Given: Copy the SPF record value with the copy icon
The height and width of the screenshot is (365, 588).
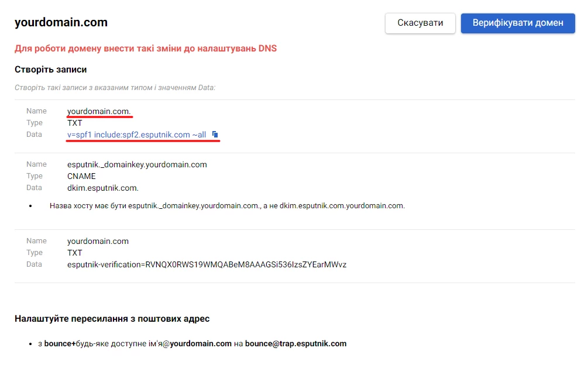Looking at the screenshot, I should tap(215, 134).
